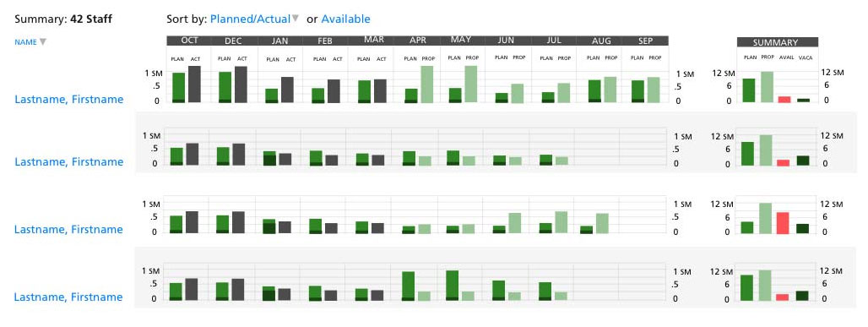This screenshot has height=327, width=868.
Task: Click first row's OCT dark actual bar
Action: click(194, 84)
